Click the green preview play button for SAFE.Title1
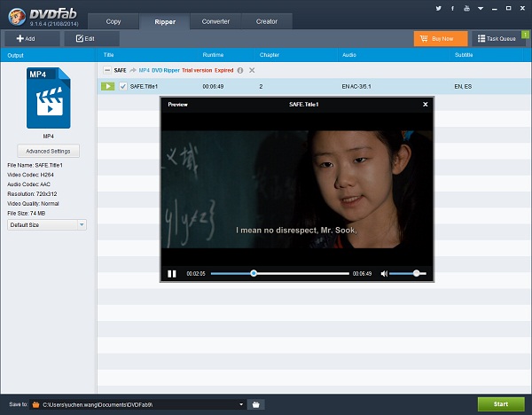Image resolution: width=532 pixels, height=415 pixels. pos(108,86)
